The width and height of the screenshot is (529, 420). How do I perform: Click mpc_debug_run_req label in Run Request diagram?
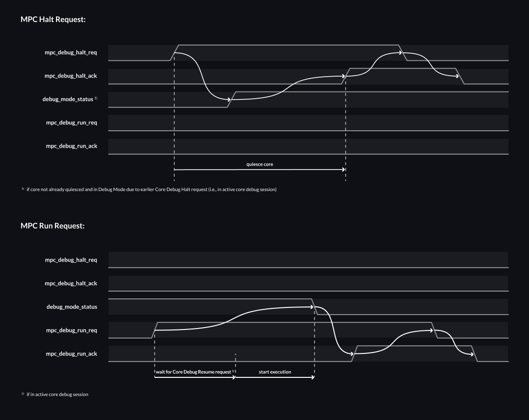(x=71, y=330)
